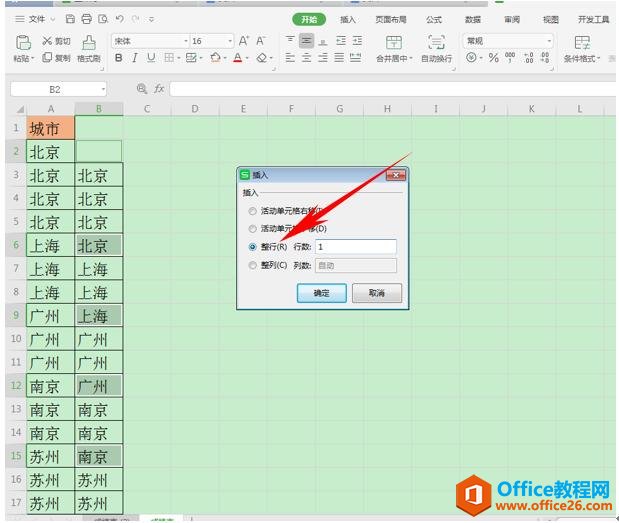Click the 确定 button in Insert dialog
The height and width of the screenshot is (523, 619).
pos(322,293)
